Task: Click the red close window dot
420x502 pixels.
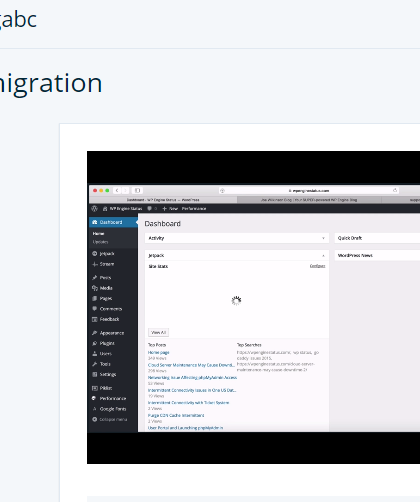Action: pos(95,190)
